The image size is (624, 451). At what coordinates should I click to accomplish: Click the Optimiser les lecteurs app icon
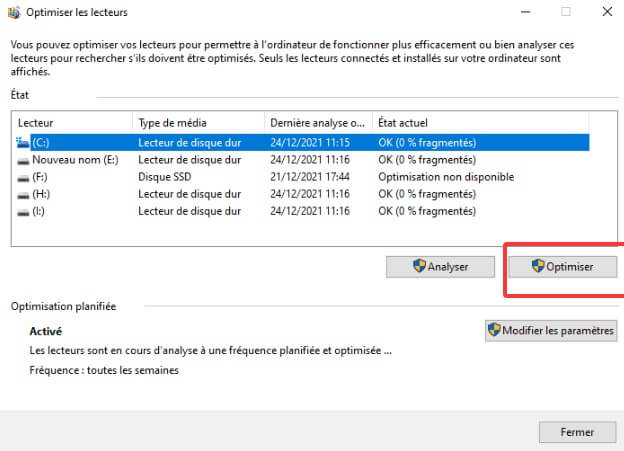(14, 13)
